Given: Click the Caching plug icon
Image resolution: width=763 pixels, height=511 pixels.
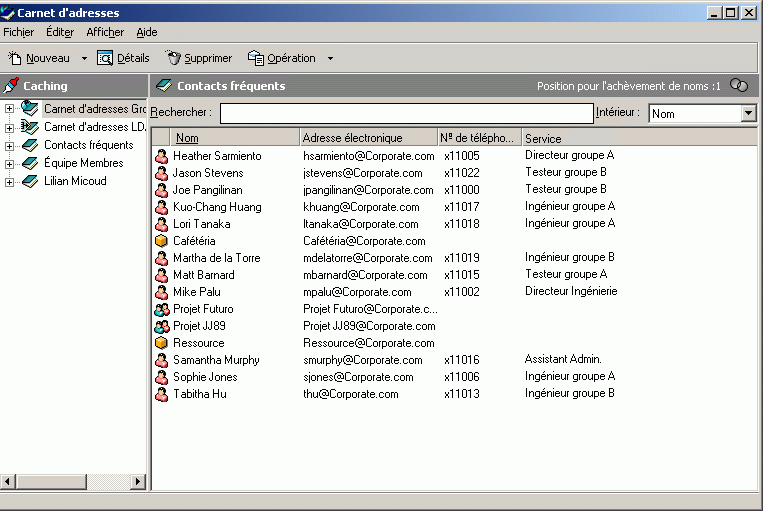Looking at the screenshot, I should pyautogui.click(x=11, y=85).
